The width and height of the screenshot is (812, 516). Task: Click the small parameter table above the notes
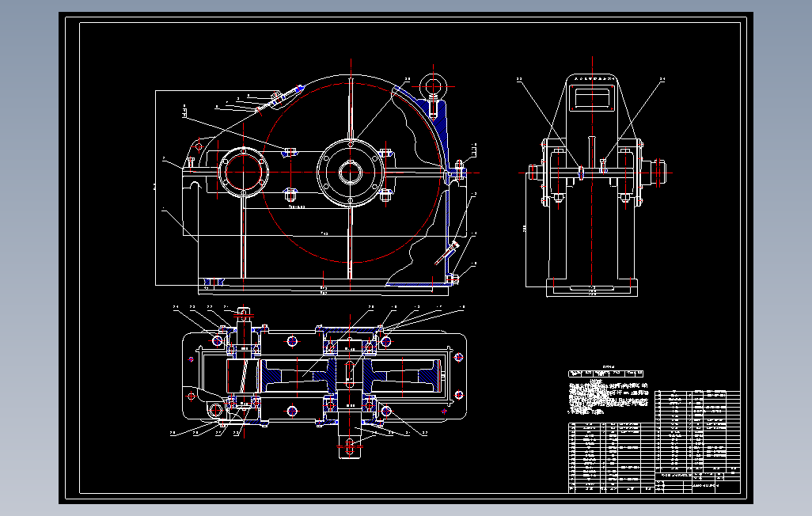pos(606,373)
